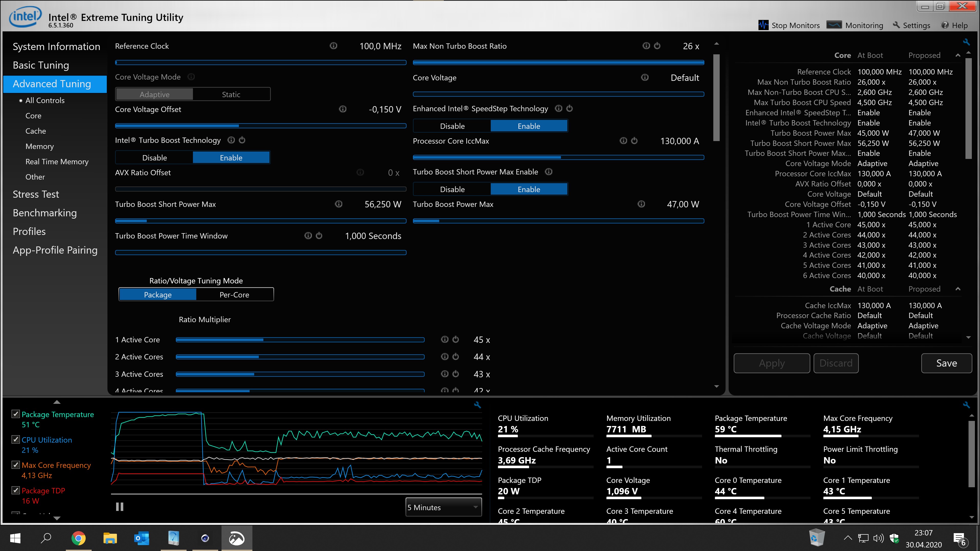The height and width of the screenshot is (551, 980).
Task: Show info for Processor Core IccMax
Action: pos(623,141)
